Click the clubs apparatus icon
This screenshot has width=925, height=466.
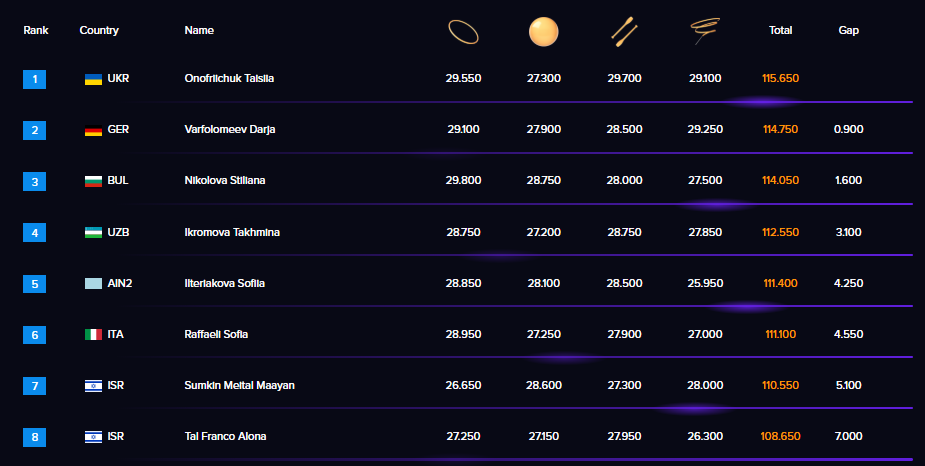[625, 32]
